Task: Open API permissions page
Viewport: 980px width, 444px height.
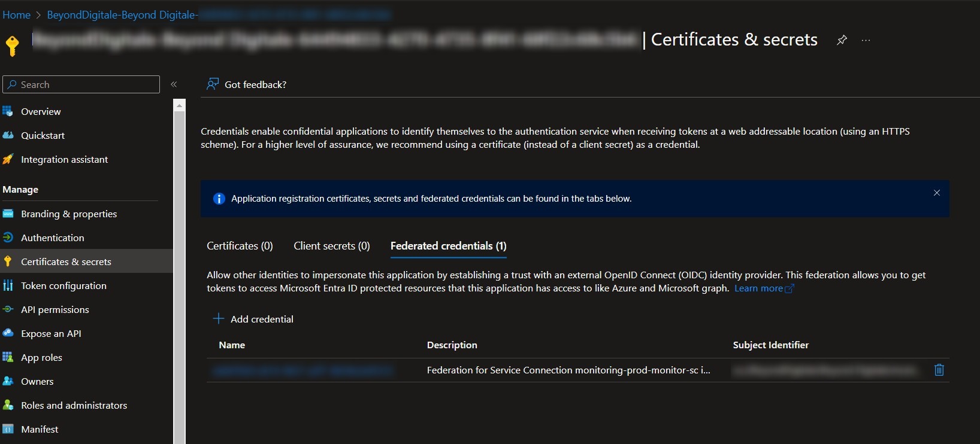Action: coord(55,309)
